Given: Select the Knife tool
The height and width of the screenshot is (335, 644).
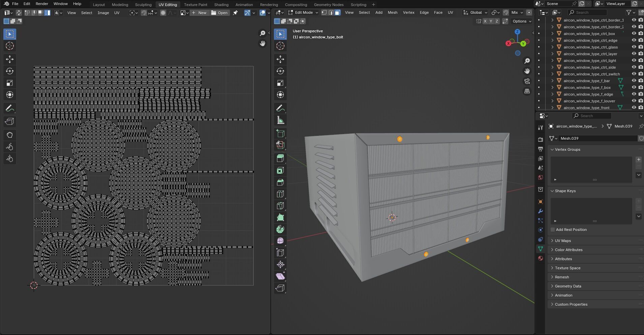Looking at the screenshot, I should tap(280, 206).
